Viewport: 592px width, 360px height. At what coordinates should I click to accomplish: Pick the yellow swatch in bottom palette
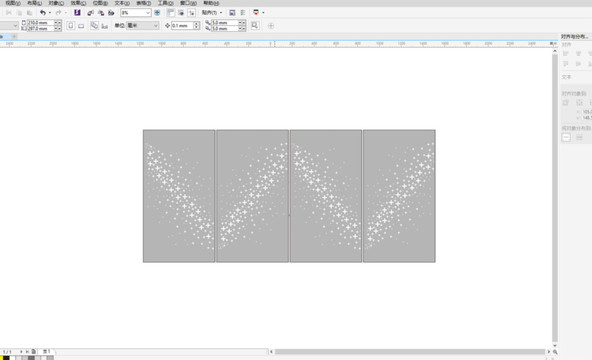point(1,358)
